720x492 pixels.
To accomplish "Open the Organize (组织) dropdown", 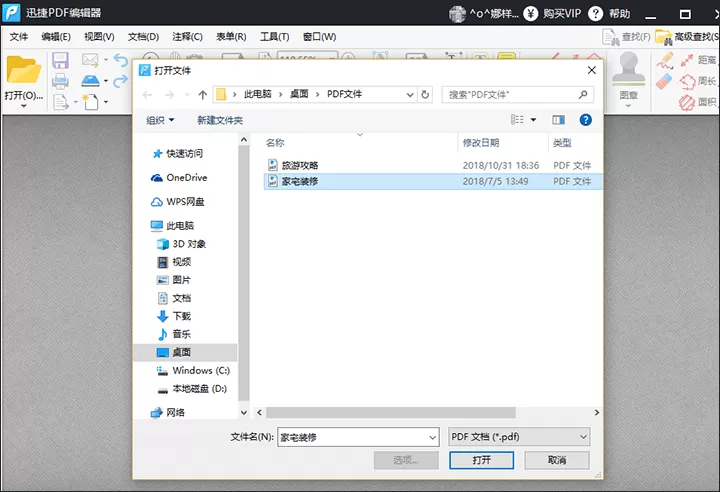I will tap(160, 120).
